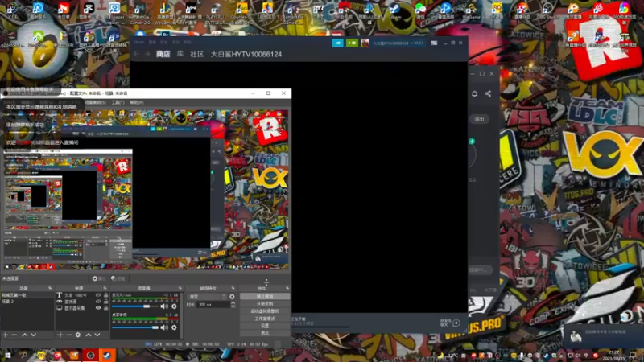Screen dimensions: 644x362
Task: Open microphone audio settings gear in mixer
Action: coord(174,306)
